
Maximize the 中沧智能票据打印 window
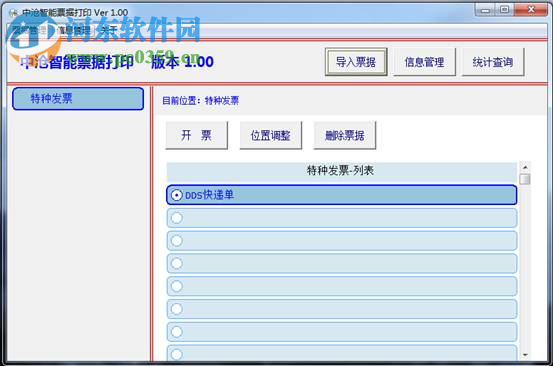[505, 10]
